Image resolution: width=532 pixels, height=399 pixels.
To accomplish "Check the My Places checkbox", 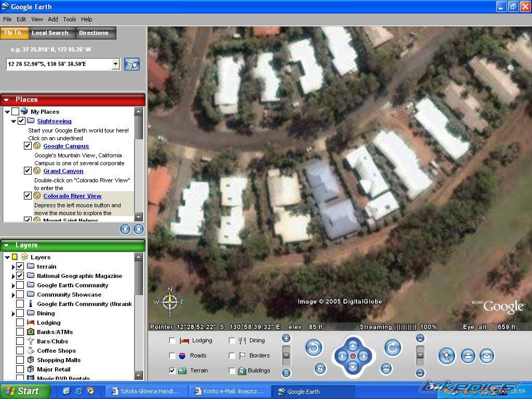I will [x=15, y=111].
